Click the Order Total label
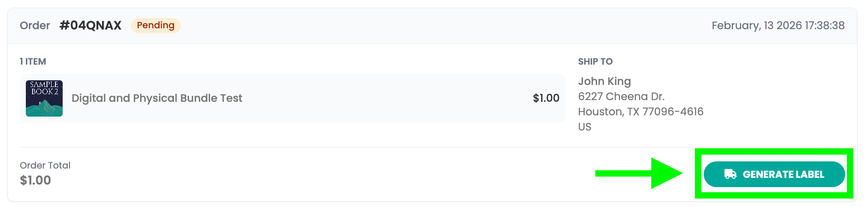This screenshot has width=868, height=207. point(45,165)
